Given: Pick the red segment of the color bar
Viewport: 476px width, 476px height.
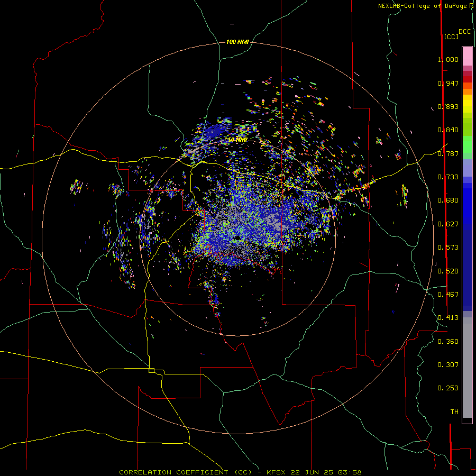Looking at the screenshot, I should (x=467, y=79).
